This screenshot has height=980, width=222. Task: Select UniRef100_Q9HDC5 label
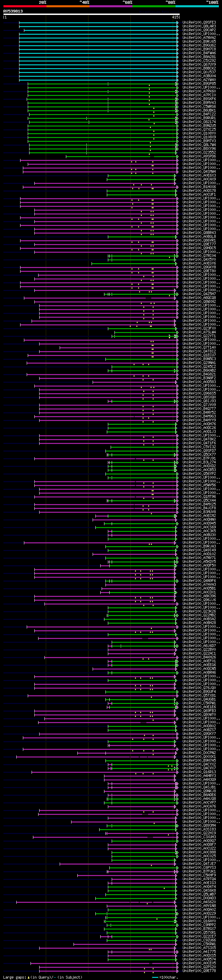click(x=199, y=248)
